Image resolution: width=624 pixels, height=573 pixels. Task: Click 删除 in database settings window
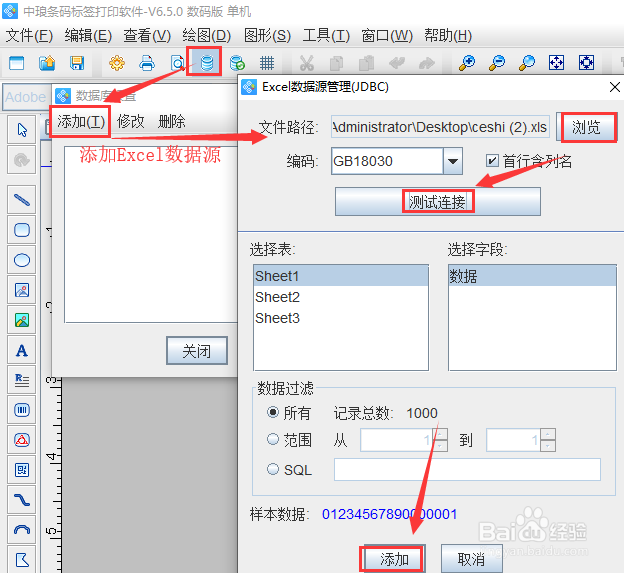[x=172, y=121]
